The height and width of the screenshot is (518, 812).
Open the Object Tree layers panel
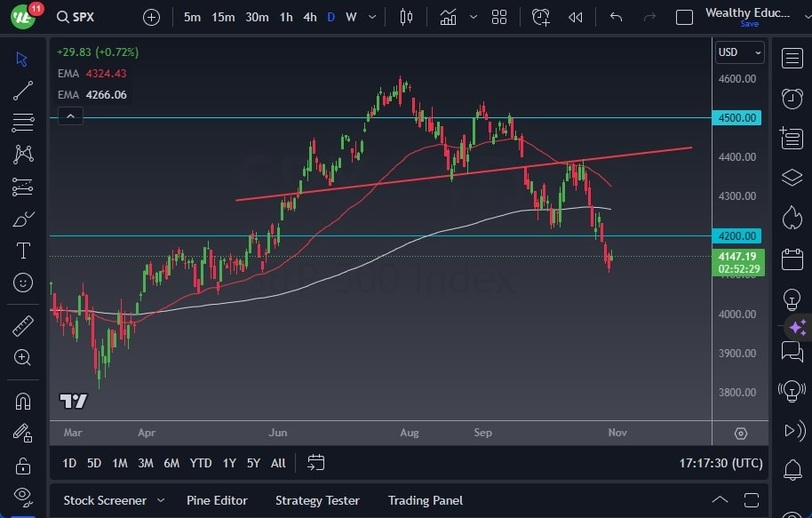pos(792,177)
